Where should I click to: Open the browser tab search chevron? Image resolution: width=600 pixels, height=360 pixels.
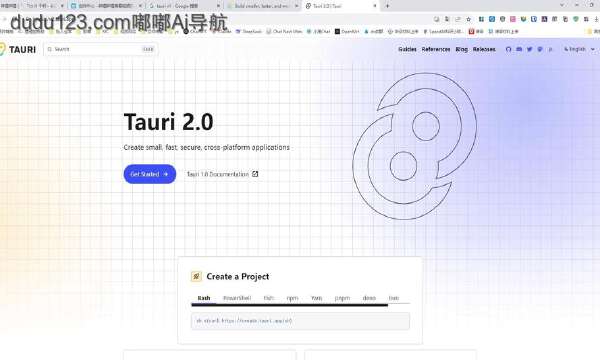coord(562,5)
